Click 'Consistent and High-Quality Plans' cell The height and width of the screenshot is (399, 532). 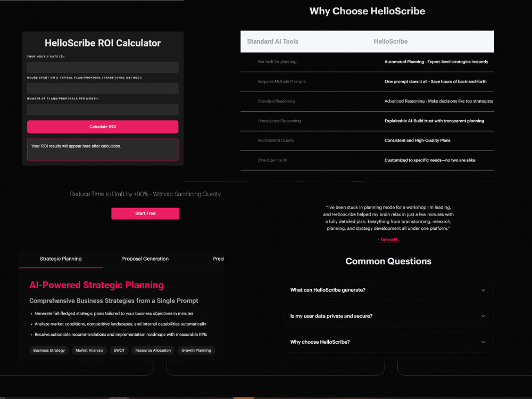[x=417, y=140]
